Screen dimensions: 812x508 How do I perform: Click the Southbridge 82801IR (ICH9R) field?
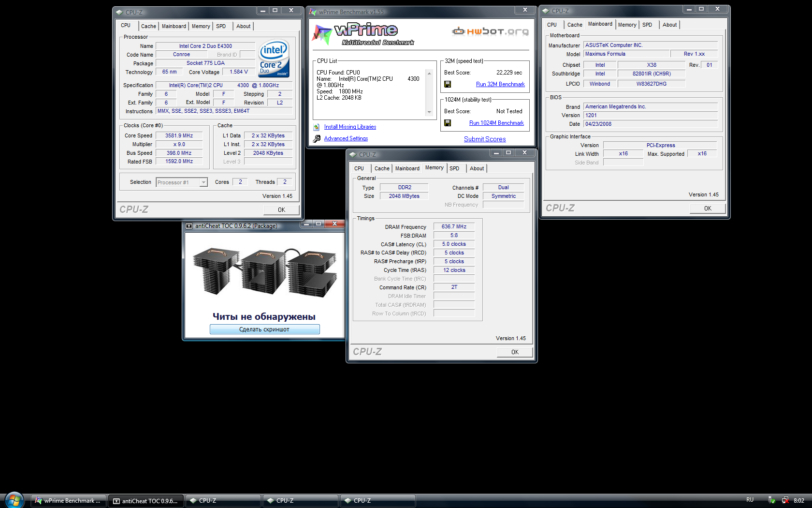(652, 74)
